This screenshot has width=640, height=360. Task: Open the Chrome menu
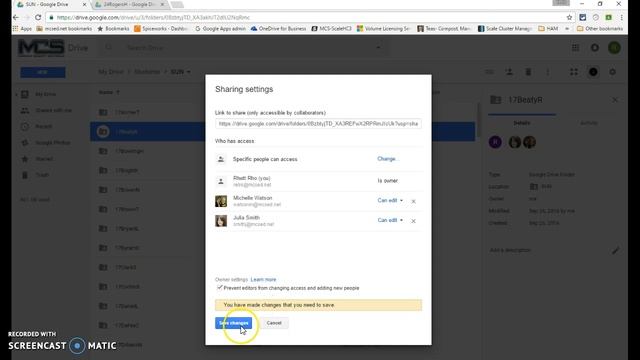[621, 18]
